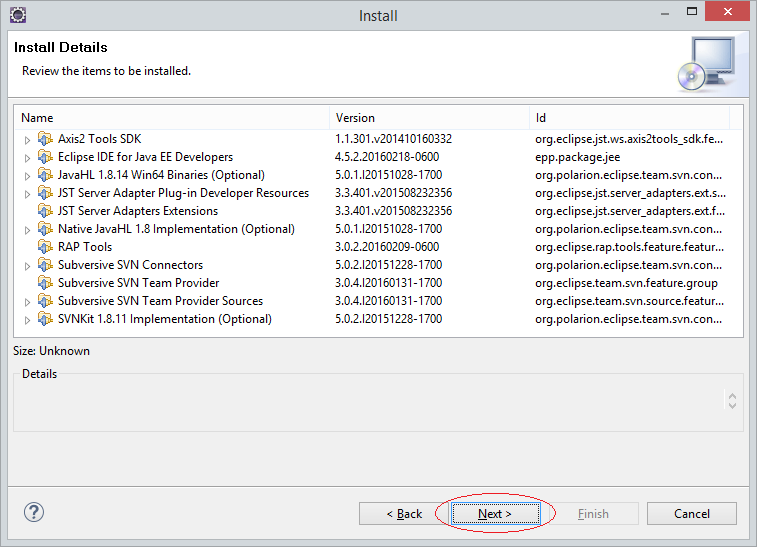Sort items by the Version column header
Viewport: 757px width, 547px height.
tap(430, 118)
